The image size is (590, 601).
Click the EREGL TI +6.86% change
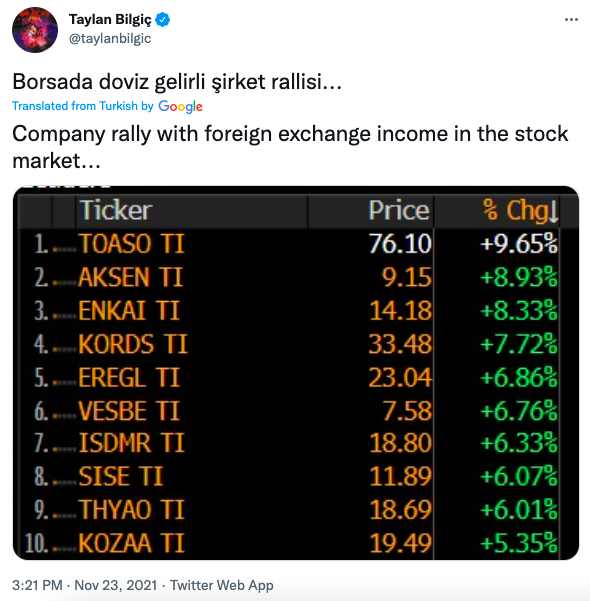pyautogui.click(x=519, y=377)
